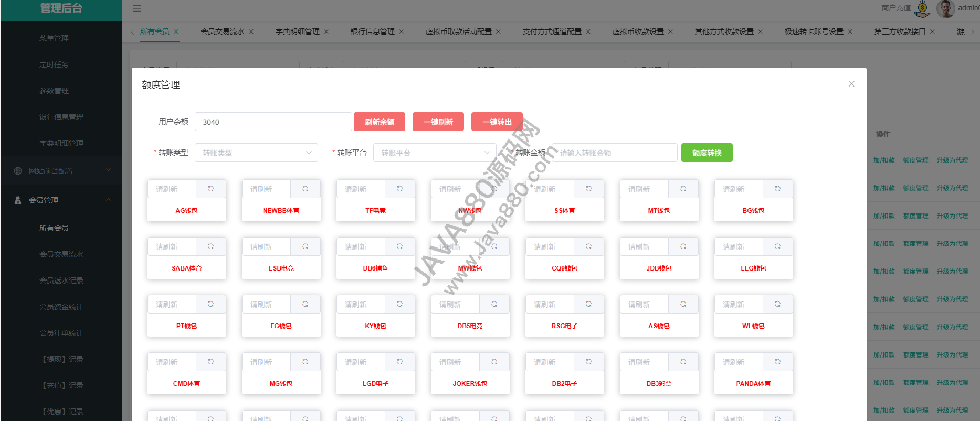The image size is (980, 421).
Task: Collapse 会员管理 sidebar menu
Action: click(x=61, y=200)
